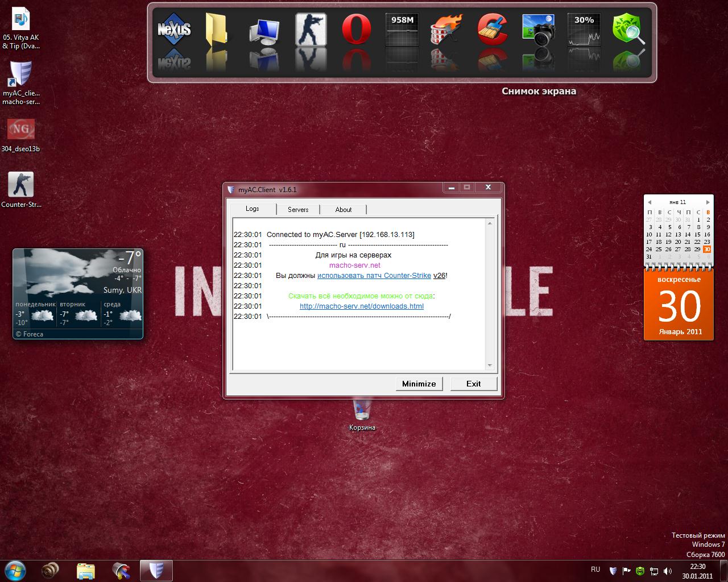
Task: Go to previous month in calendar gadget
Action: [x=650, y=202]
